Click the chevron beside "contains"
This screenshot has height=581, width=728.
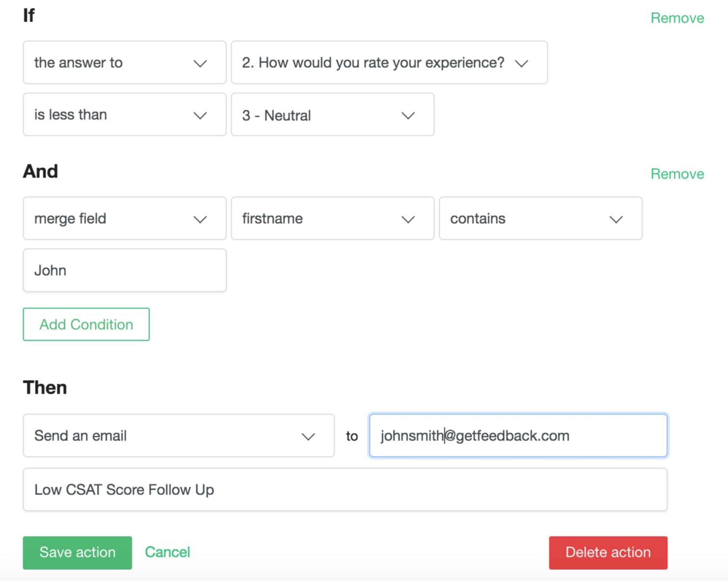click(616, 219)
